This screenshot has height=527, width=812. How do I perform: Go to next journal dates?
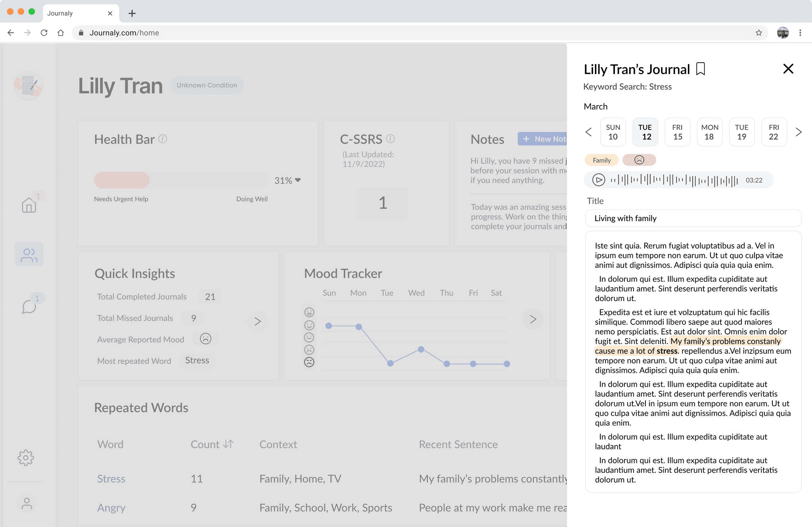(799, 132)
